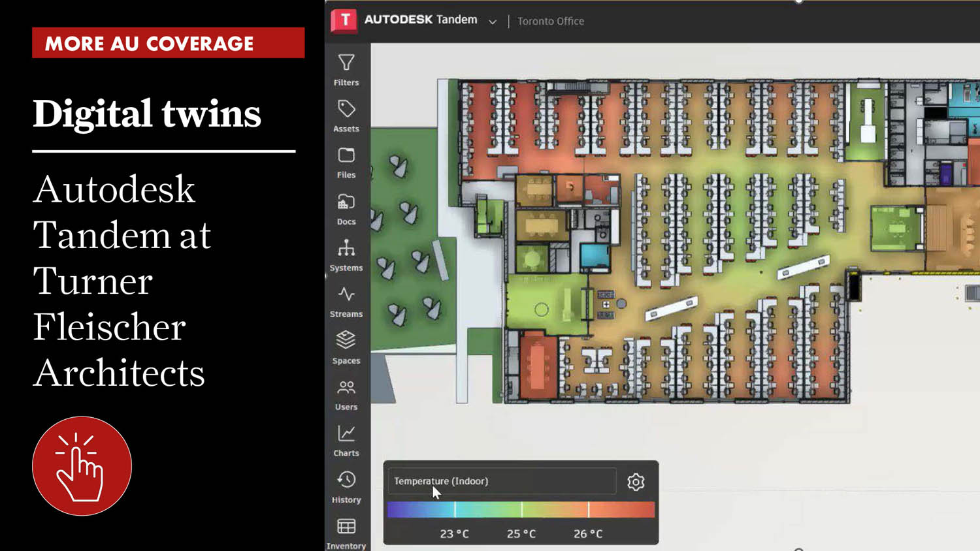Screen dimensions: 980x551
Task: Open the Systems panel
Action: [346, 255]
